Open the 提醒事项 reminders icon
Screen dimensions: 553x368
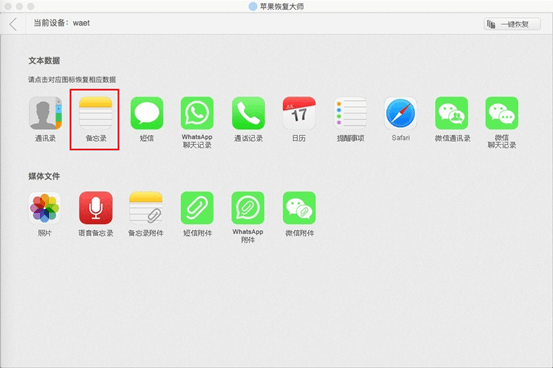[350, 113]
